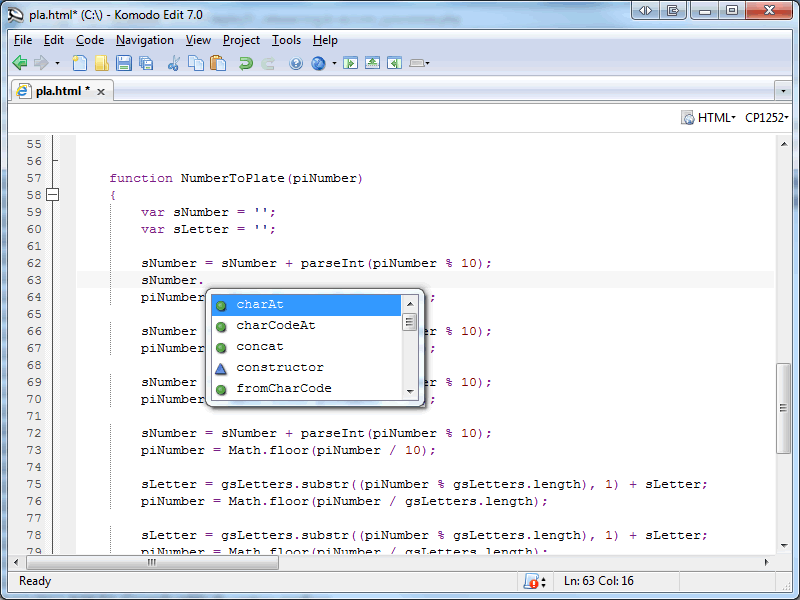Viewport: 800px width, 600px height.
Task: Click the grey Forward arrow in toolbar
Action: tap(41, 63)
